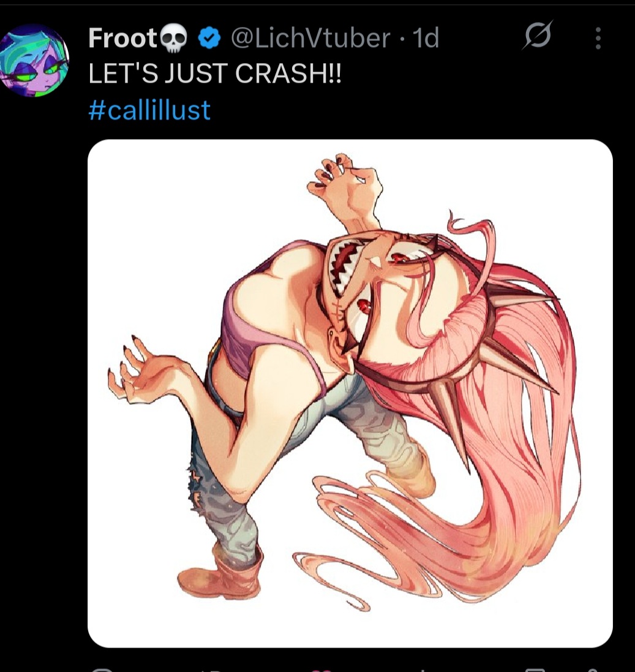Tap the blue verified checkmark badge
Screen dimensions: 635x672
209,39
